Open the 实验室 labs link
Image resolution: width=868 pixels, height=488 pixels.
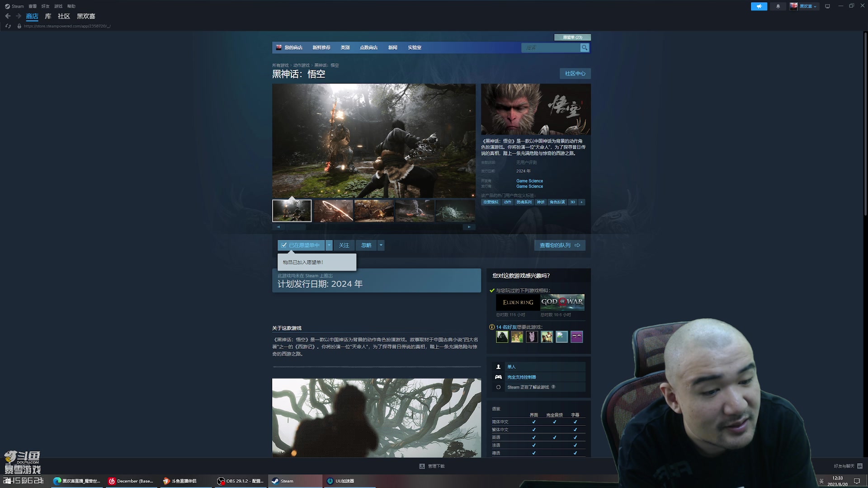pos(415,47)
